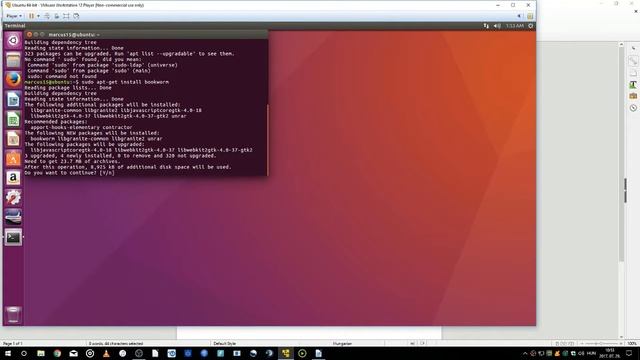Click the 'sudo apt-get install bookworm' command line
Screen dimensions: 640x360
point(124,82)
